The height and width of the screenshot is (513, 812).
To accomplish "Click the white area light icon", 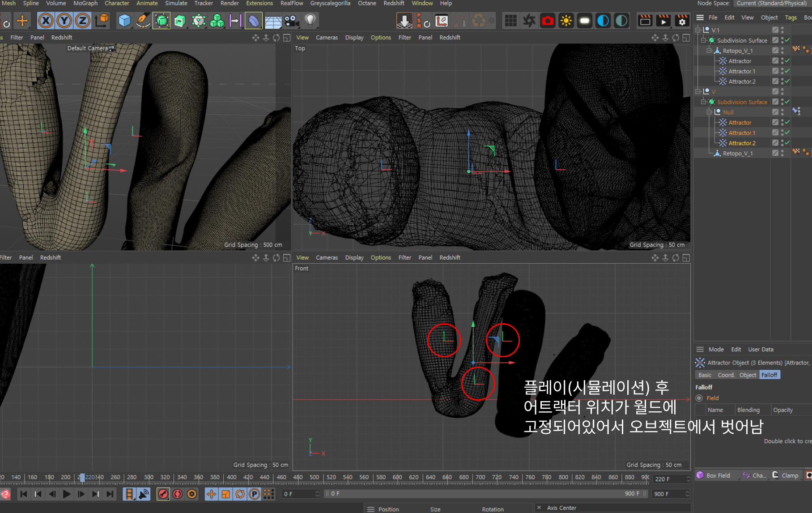I will coord(584,21).
